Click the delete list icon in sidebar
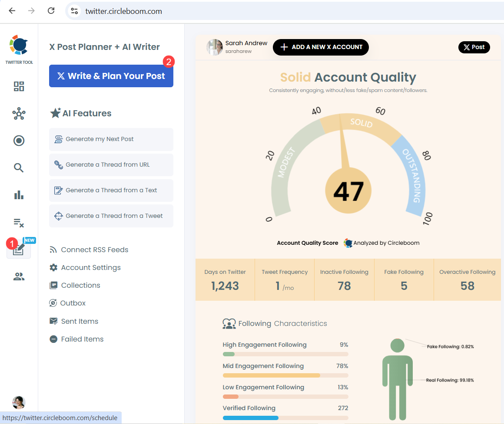Viewport: 504px width, 424px height. [19, 223]
